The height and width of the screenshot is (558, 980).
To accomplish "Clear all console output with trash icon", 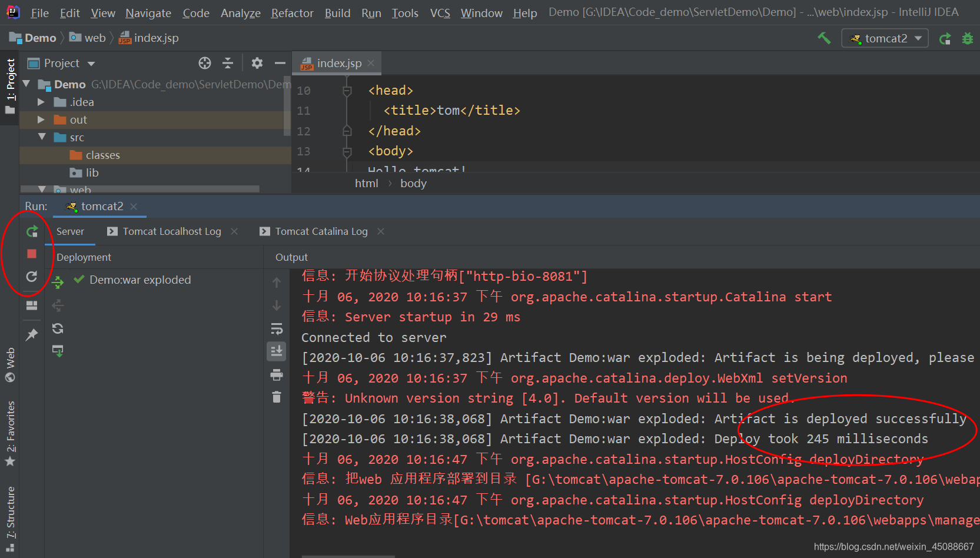I will click(x=277, y=397).
